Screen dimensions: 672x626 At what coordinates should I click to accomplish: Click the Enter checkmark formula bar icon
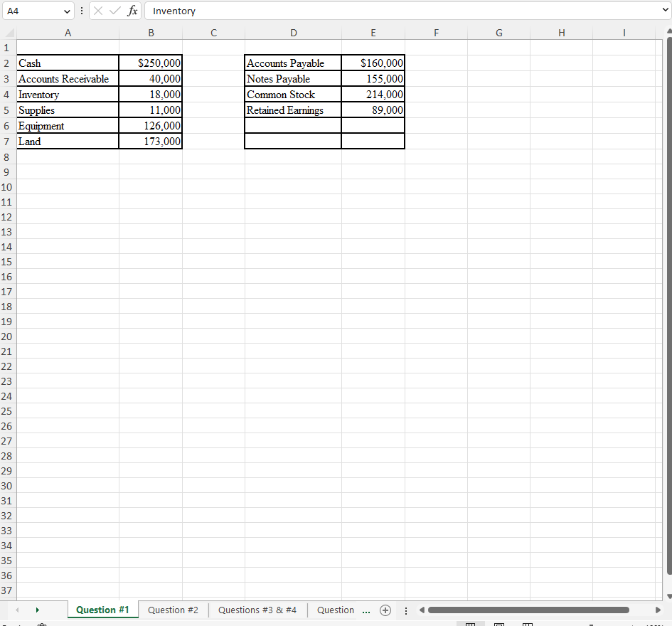(x=114, y=11)
